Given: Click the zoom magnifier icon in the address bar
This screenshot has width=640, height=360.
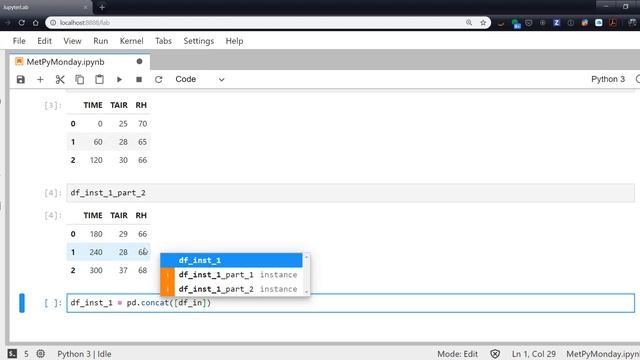Looking at the screenshot, I should 469,23.
